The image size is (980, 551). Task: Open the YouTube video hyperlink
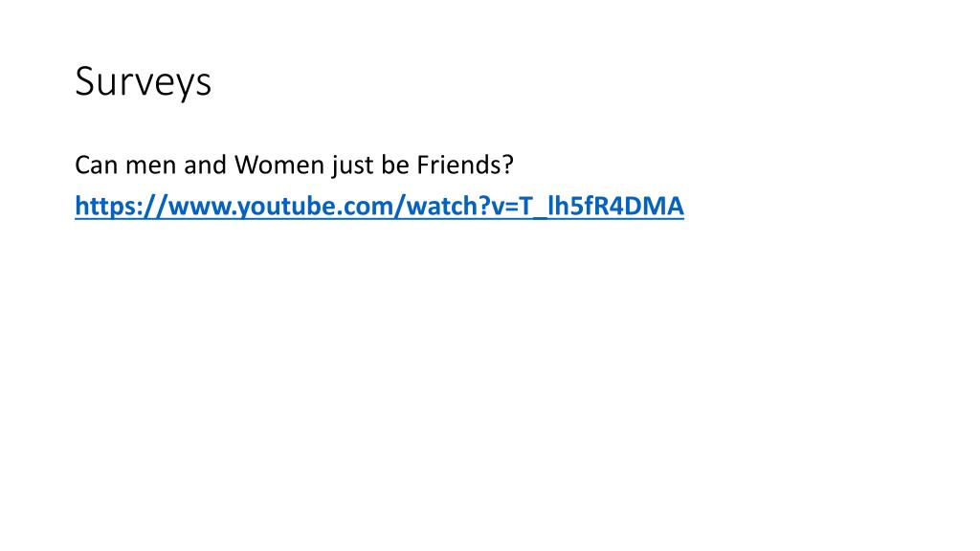379,207
